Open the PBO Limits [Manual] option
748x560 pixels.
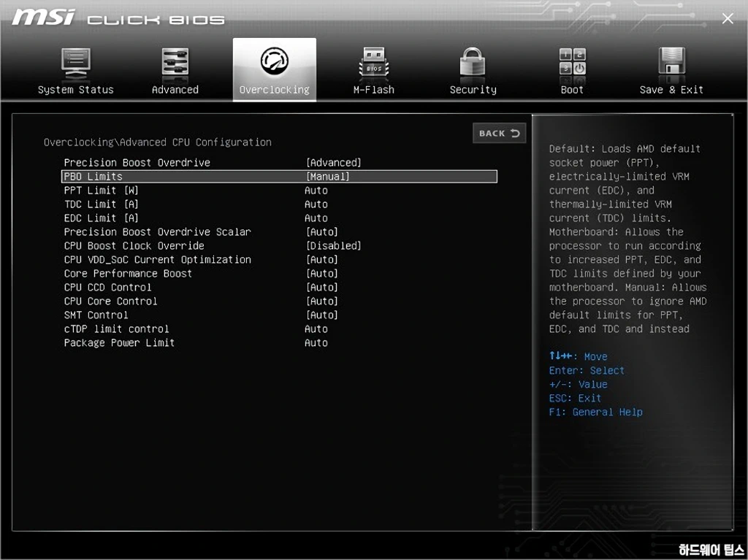click(x=328, y=177)
